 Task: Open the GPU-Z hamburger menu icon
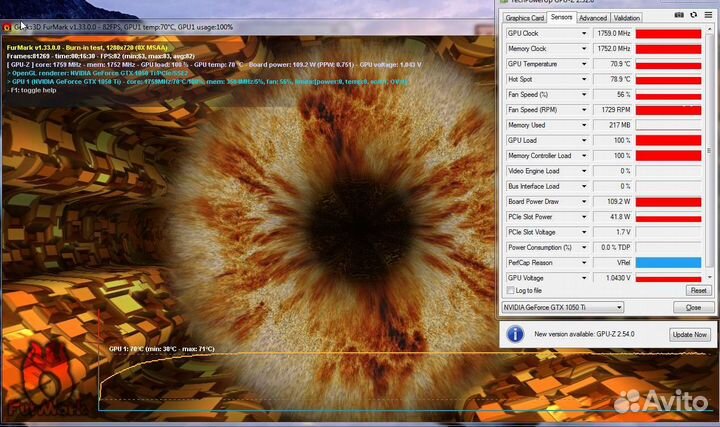click(x=706, y=17)
